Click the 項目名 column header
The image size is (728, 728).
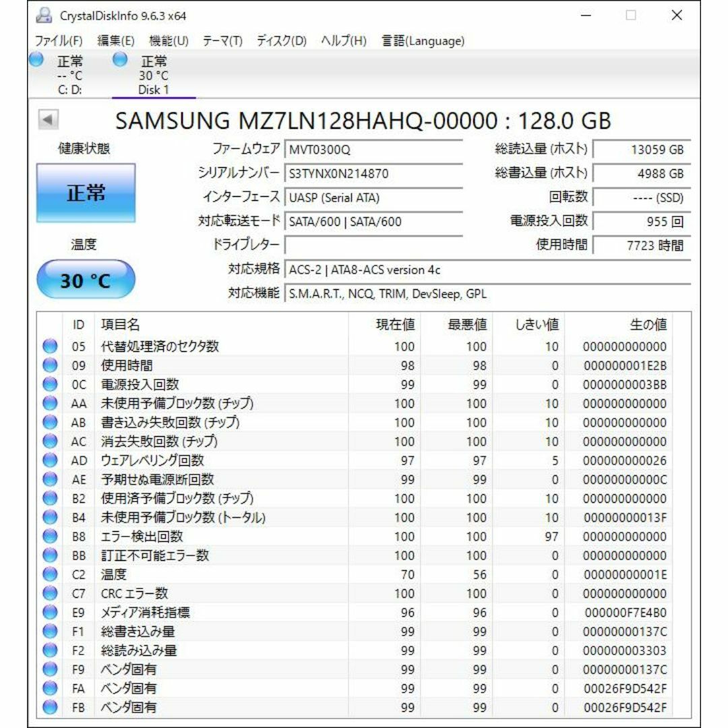tap(222, 324)
